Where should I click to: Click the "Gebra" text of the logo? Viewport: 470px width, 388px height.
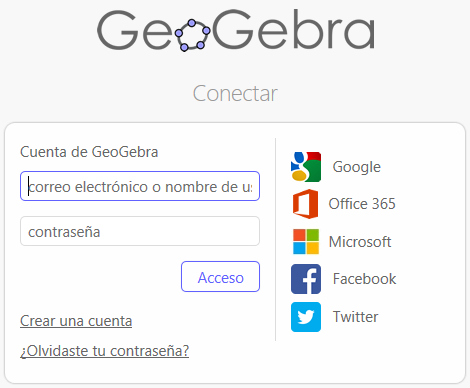(x=294, y=29)
